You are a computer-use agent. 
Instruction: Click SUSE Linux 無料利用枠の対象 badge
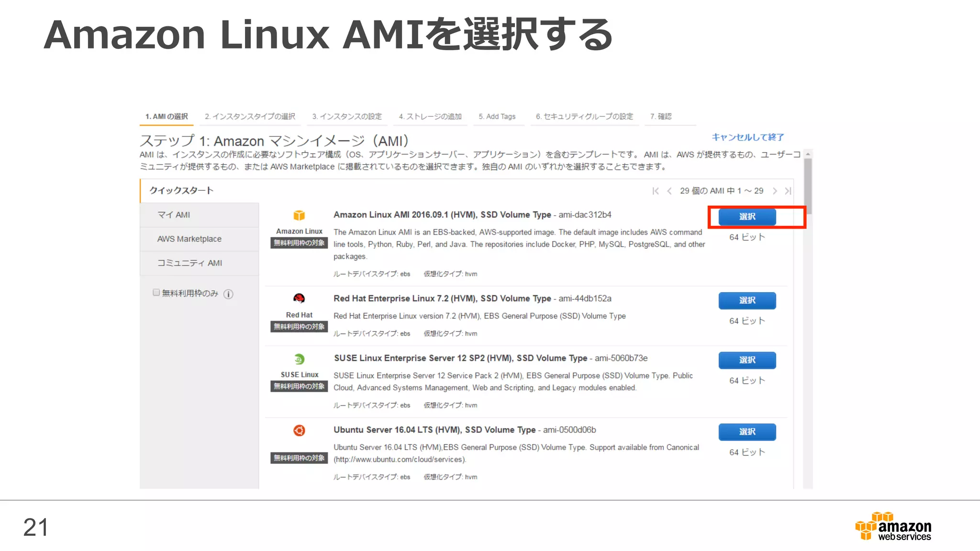pos(299,386)
